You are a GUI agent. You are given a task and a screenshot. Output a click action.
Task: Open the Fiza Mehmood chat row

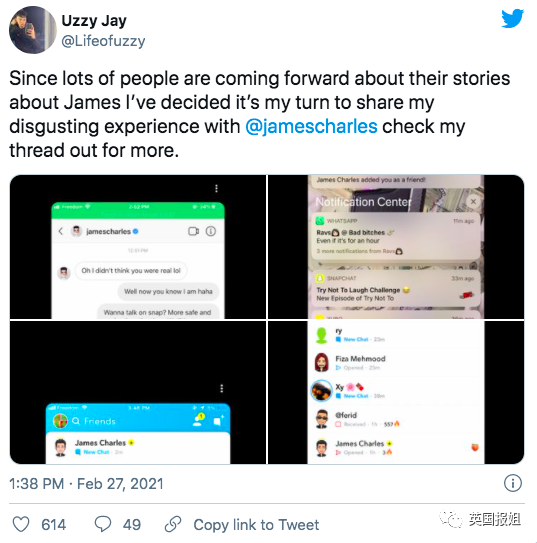coord(396,362)
